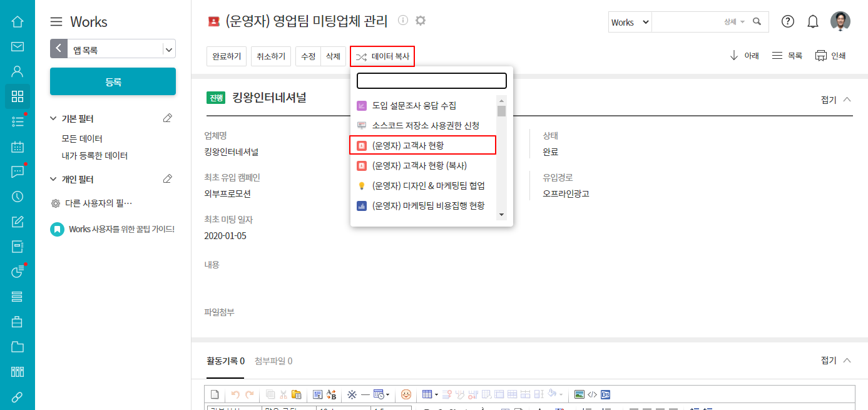Collapse the 기본 필터 section
Image resolution: width=868 pixels, height=410 pixels.
53,119
